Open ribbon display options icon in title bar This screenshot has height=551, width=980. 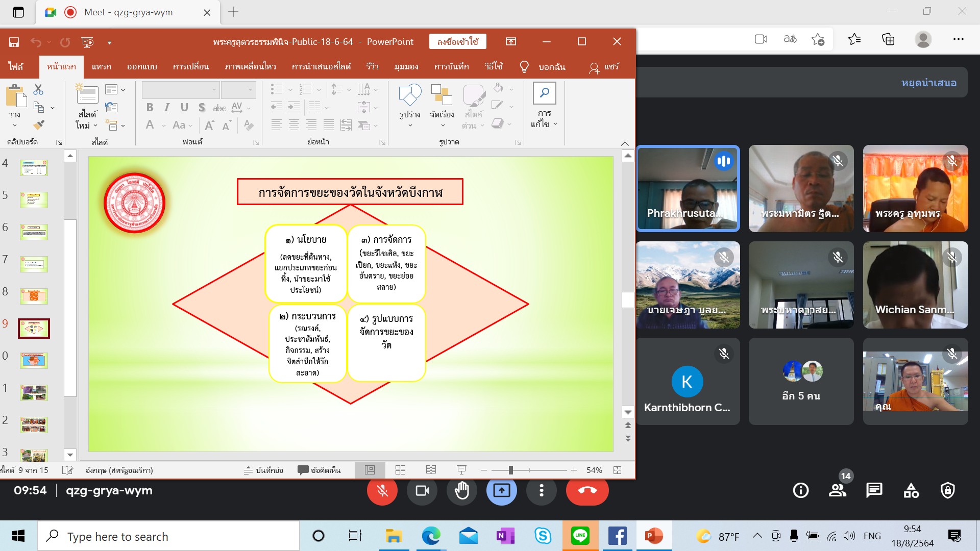pyautogui.click(x=510, y=41)
